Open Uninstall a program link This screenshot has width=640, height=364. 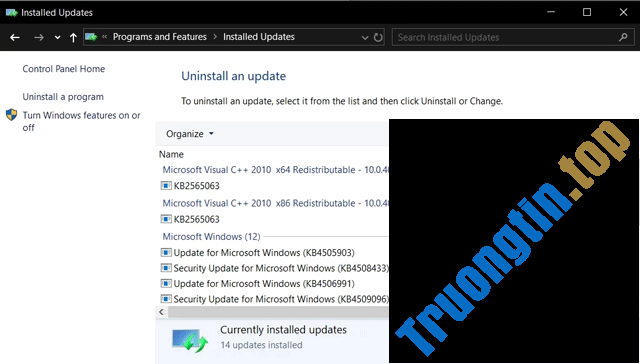point(63,97)
